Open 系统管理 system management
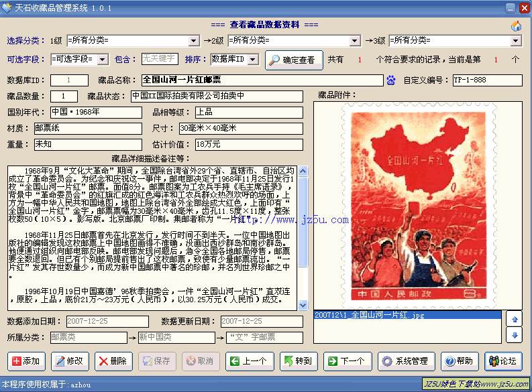The width and height of the screenshot is (532, 392). [x=407, y=361]
